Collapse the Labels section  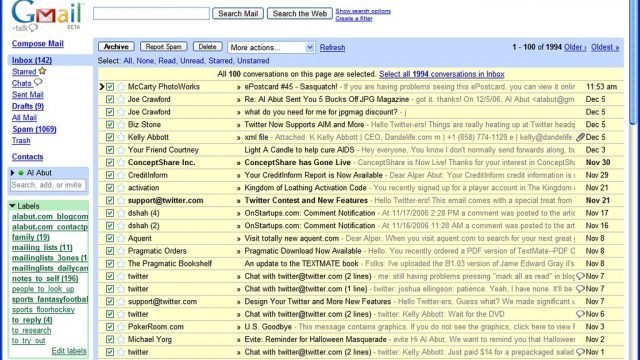tap(12, 206)
